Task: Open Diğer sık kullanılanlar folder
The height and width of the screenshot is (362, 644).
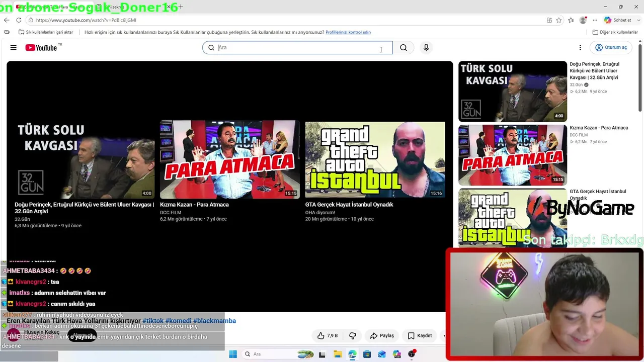Action: point(615,32)
